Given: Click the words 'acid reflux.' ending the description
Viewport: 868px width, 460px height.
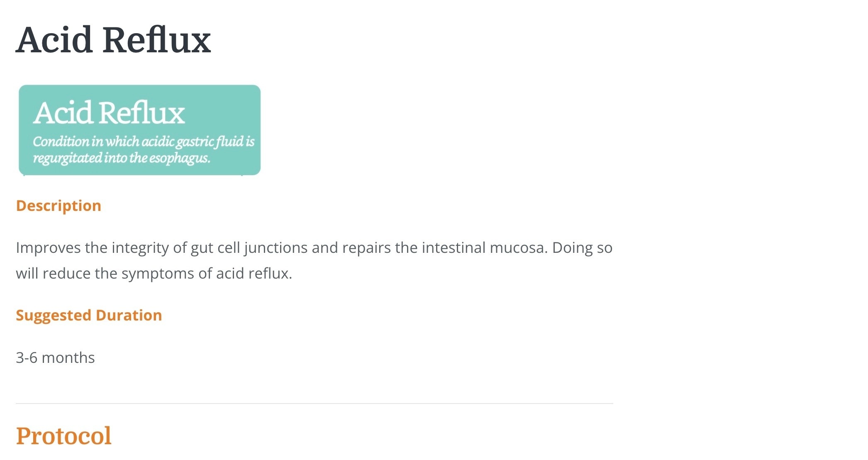Looking at the screenshot, I should [x=254, y=274].
